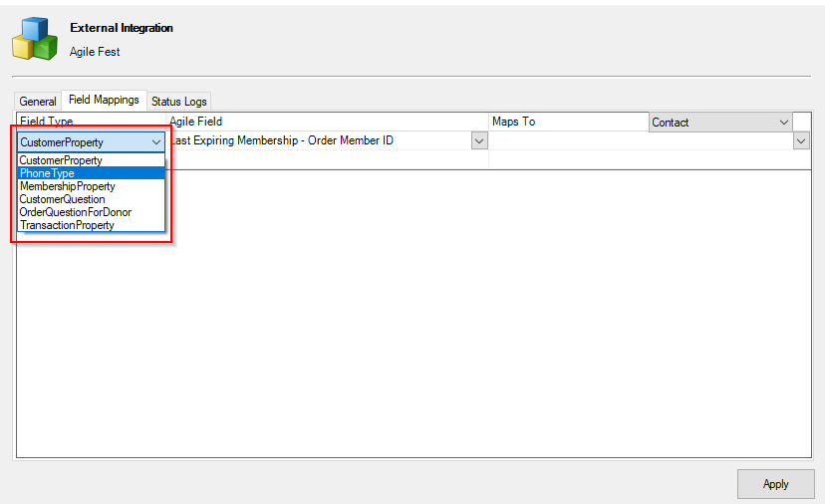Click the Maps To column header
Viewport: 825px width, 504px height.
[513, 122]
